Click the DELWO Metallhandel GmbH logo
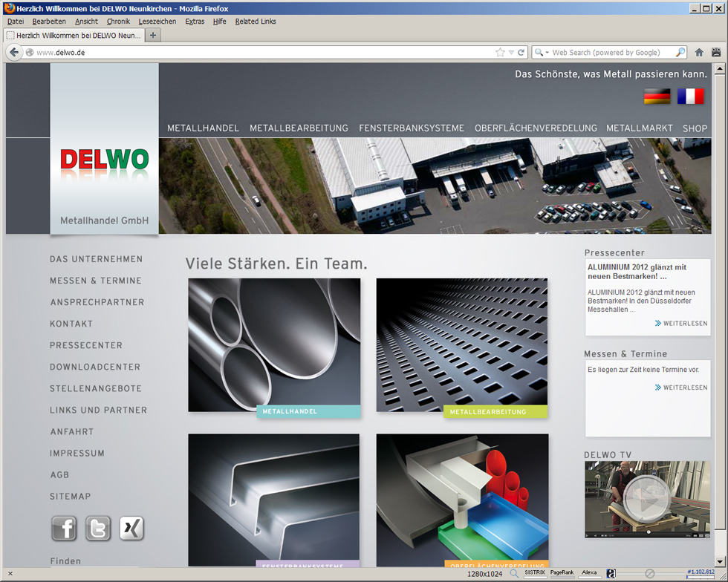This screenshot has width=728, height=582. (105, 148)
